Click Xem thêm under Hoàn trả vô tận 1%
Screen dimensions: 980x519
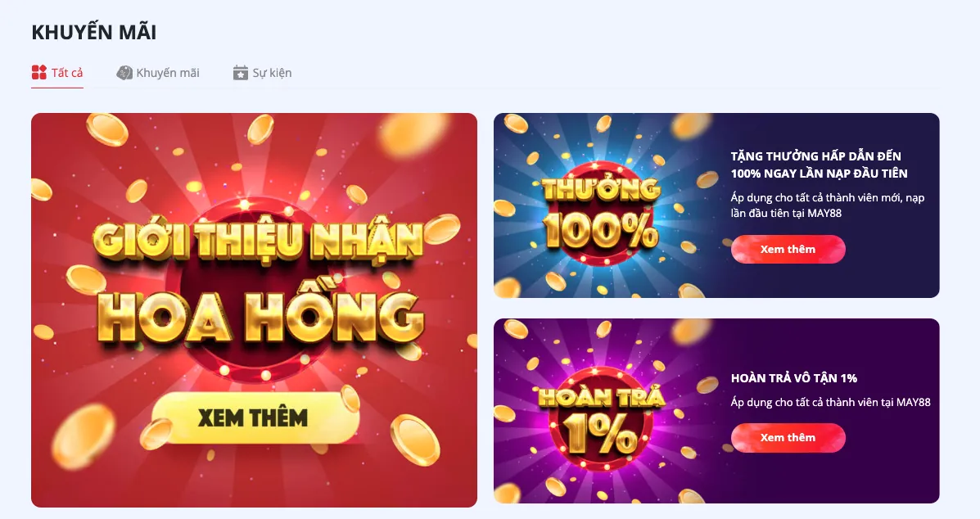(788, 438)
